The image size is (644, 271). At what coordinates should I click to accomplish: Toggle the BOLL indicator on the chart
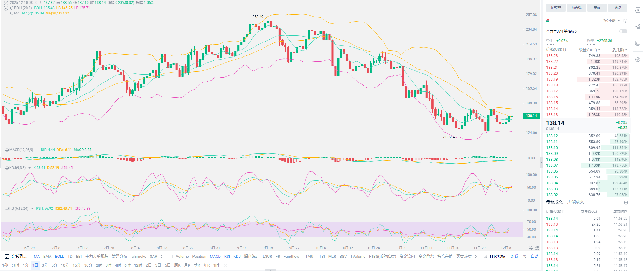pyautogui.click(x=59, y=257)
